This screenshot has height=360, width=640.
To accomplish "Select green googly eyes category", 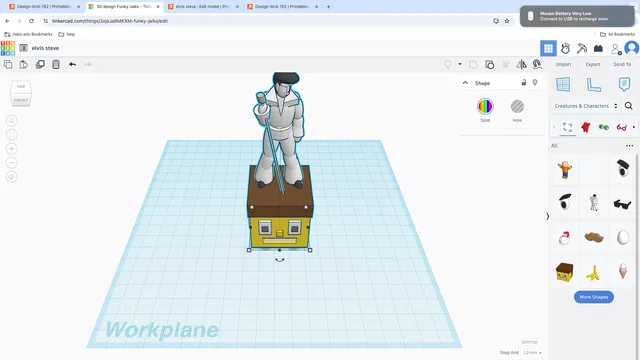I will coord(604,127).
